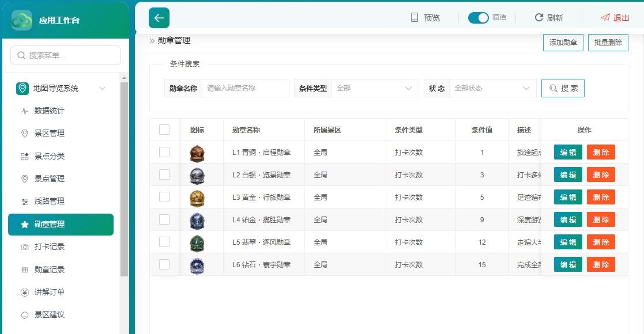The height and width of the screenshot is (334, 644).
Task: Click the 讲解订单 yen icon
Action: (x=25, y=292)
